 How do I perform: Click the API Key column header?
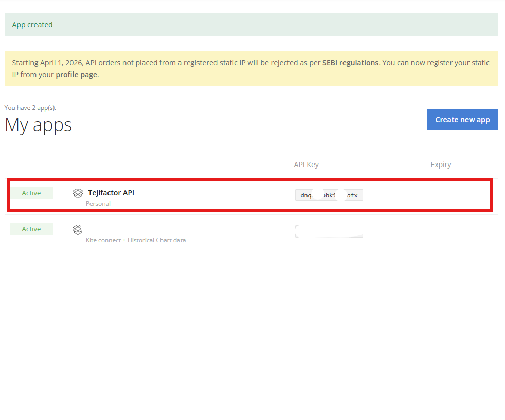306,165
